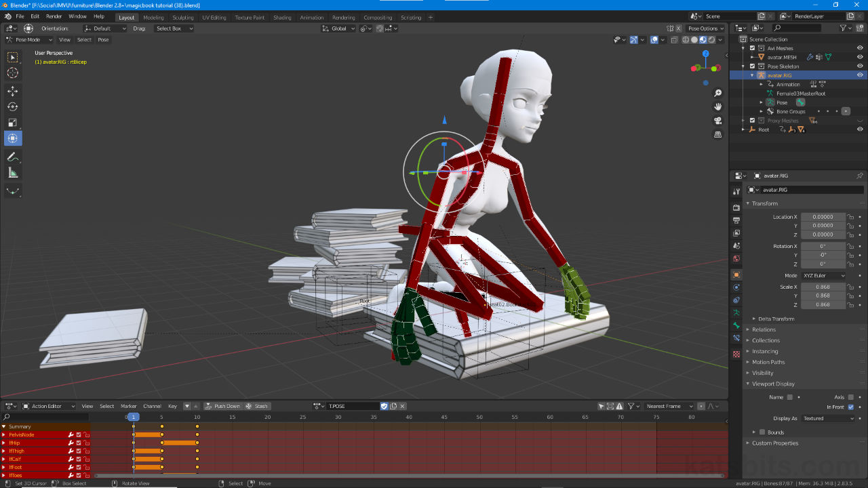The width and height of the screenshot is (868, 488).
Task: Click the zoom view gizmo button
Action: click(718, 92)
